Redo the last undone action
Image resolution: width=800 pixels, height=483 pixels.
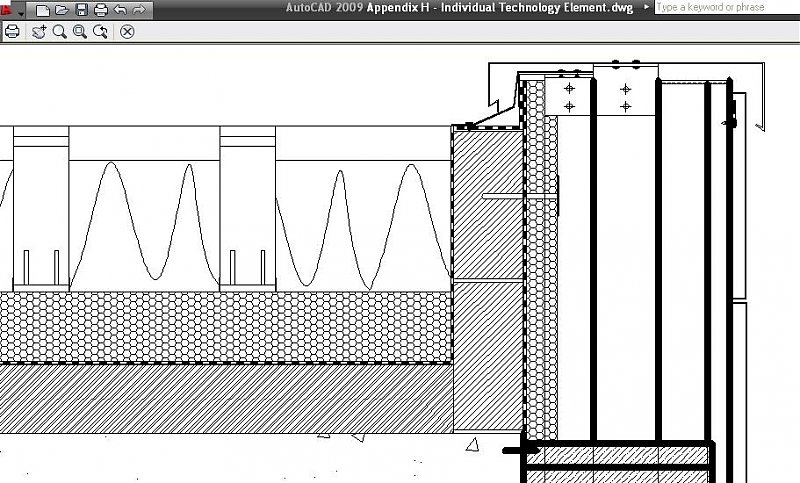pyautogui.click(x=139, y=10)
